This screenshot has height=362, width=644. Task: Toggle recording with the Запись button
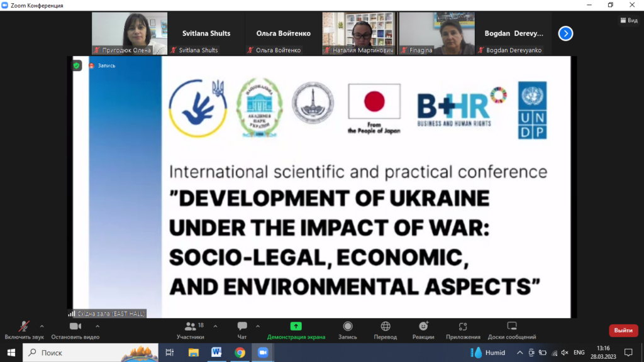click(x=348, y=329)
